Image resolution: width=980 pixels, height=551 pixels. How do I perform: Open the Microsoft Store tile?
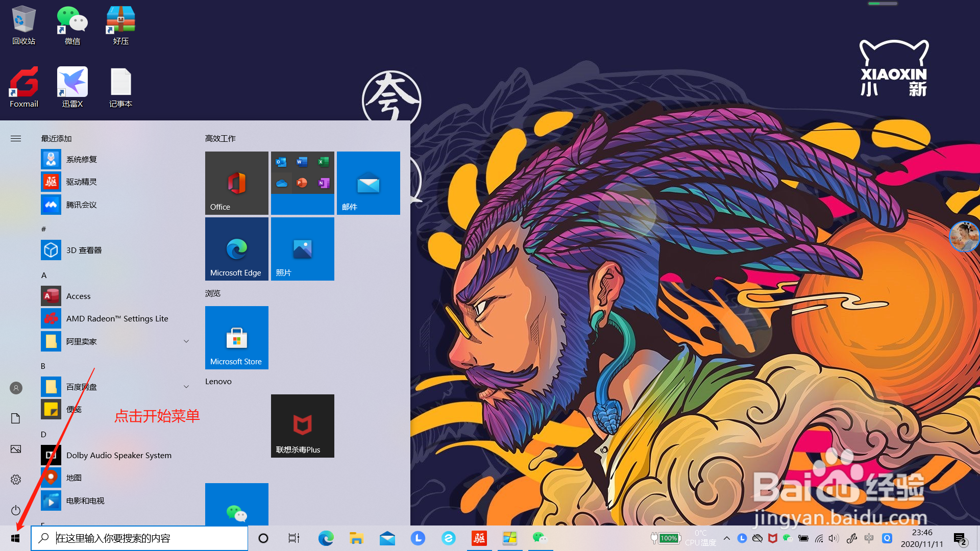coord(236,337)
